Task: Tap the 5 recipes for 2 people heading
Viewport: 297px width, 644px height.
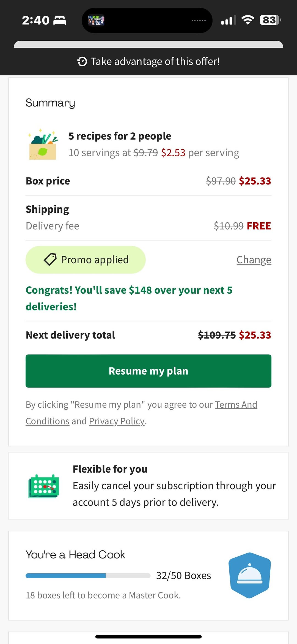Action: (x=120, y=136)
